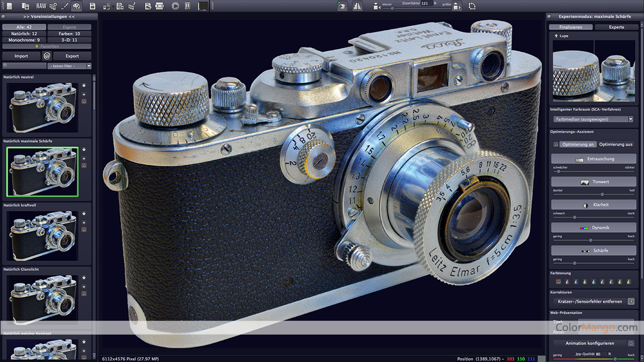Click the brush tool icon in toolbar
The image size is (644, 362).
(x=64, y=6)
